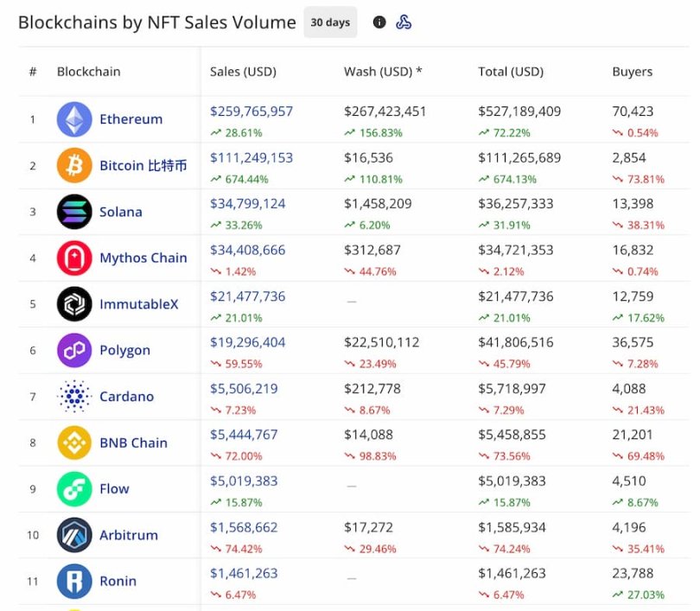Select the Flow green logo
Viewport: 700px width, 611px height.
pyautogui.click(x=74, y=489)
